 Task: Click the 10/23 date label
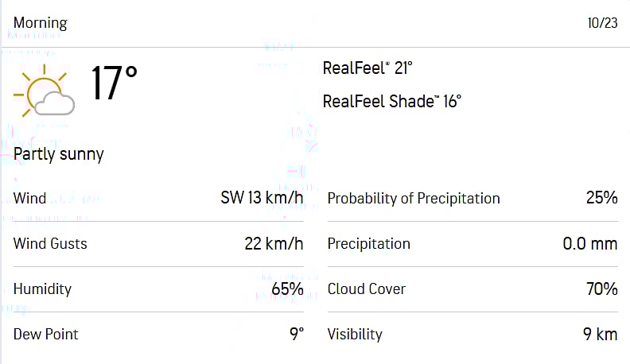tap(602, 23)
